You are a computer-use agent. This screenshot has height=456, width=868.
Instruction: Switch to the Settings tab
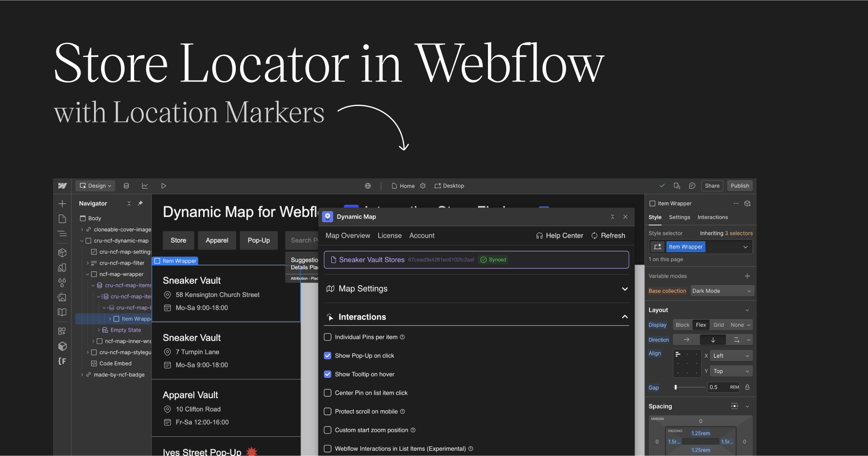[x=679, y=217]
